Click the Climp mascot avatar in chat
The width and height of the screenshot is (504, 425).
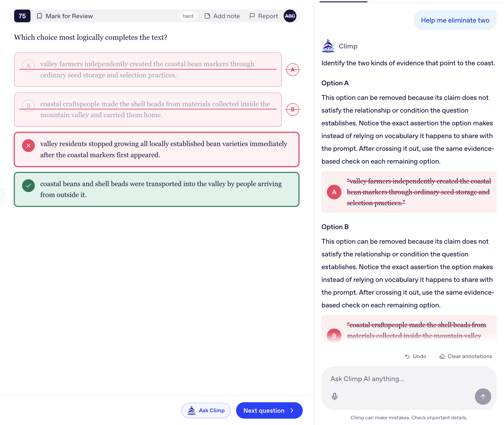point(328,46)
